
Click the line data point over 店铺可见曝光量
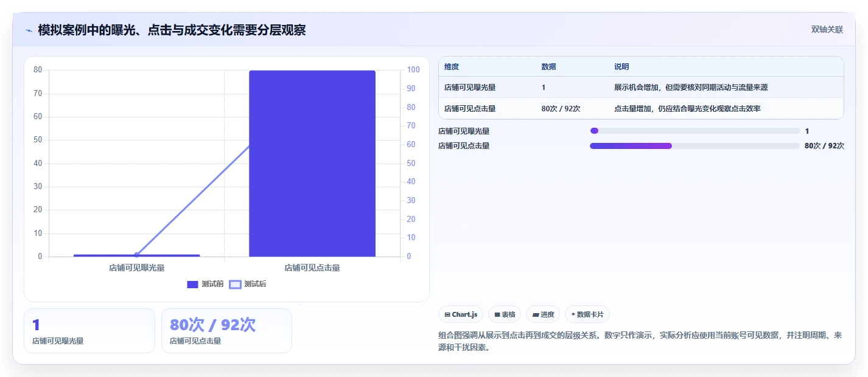pyautogui.click(x=137, y=255)
